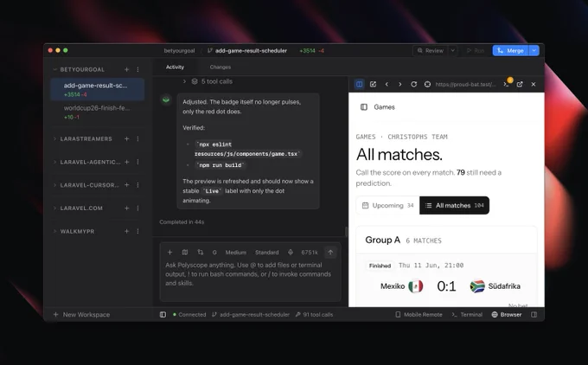
Task: Toggle the right panel icon in status bar
Action: coord(534,315)
